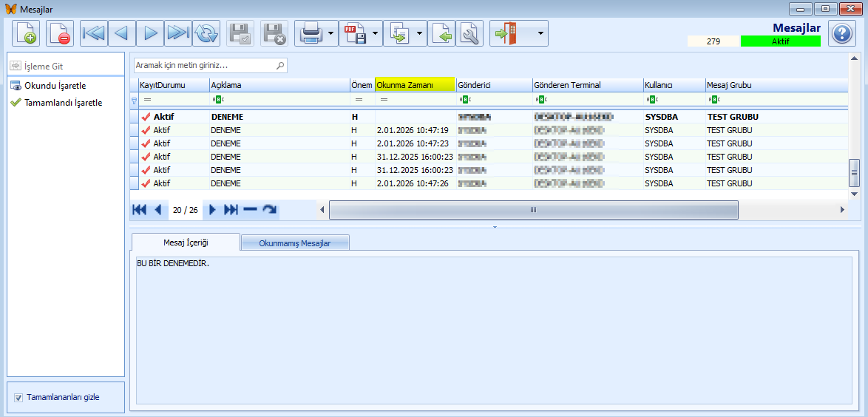
Task: Open the wrench settings tool
Action: coord(469,33)
